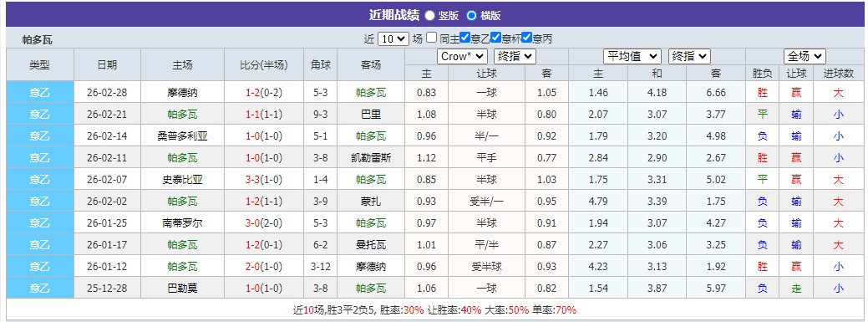Click the 日期 column header
The height and width of the screenshot is (322, 868).
(107, 65)
